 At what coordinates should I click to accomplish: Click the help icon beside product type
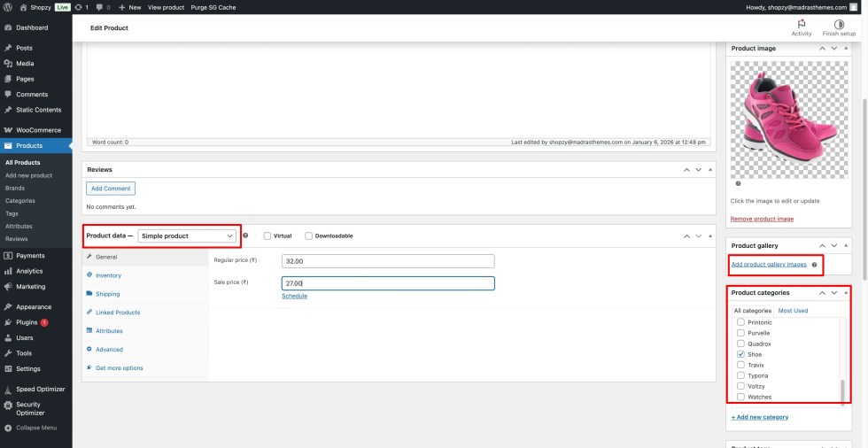[x=245, y=236]
